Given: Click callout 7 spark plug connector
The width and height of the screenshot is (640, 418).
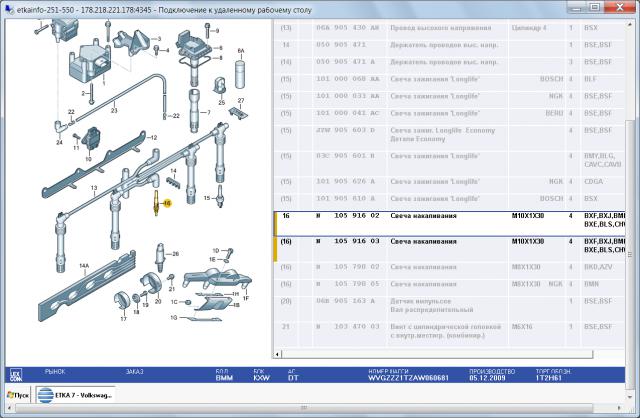Looking at the screenshot, I should [209, 112].
